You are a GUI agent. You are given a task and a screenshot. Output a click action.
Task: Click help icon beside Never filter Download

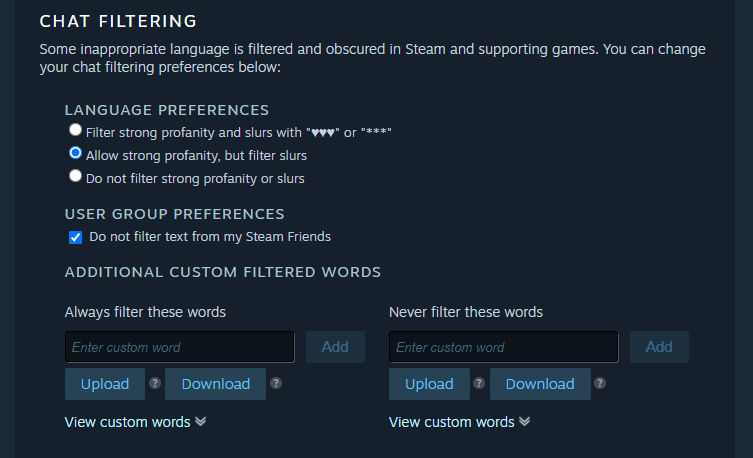[600, 383]
